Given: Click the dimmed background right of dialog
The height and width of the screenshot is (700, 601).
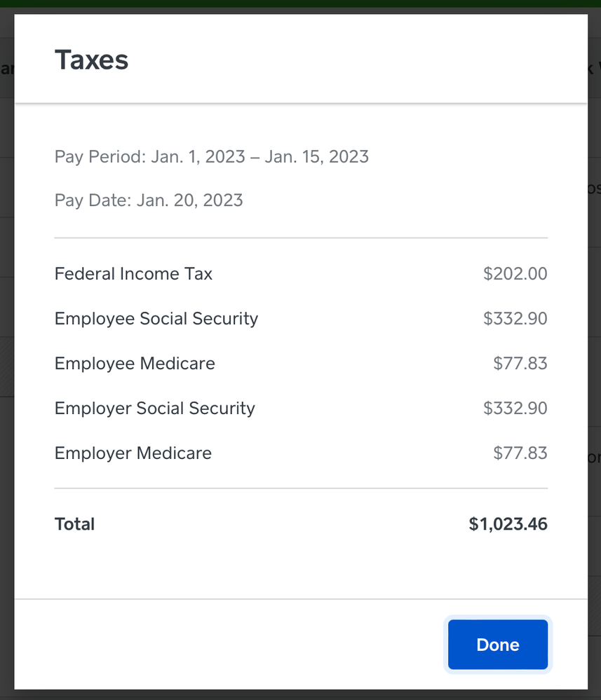Looking at the screenshot, I should (594, 350).
